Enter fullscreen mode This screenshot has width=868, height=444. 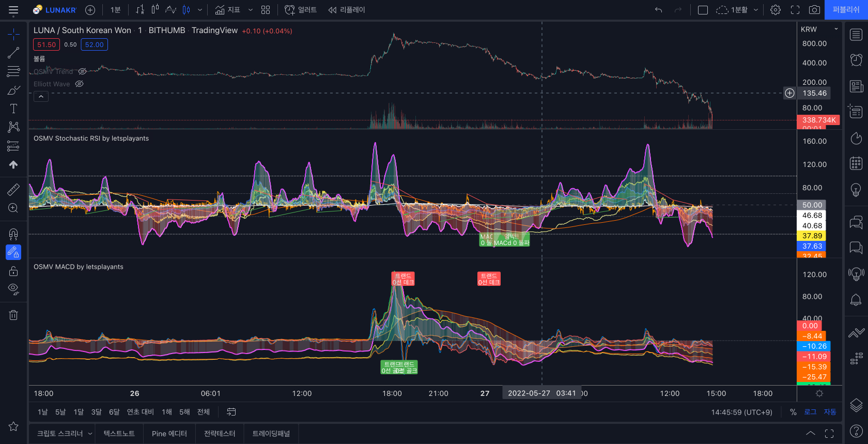pyautogui.click(x=795, y=10)
